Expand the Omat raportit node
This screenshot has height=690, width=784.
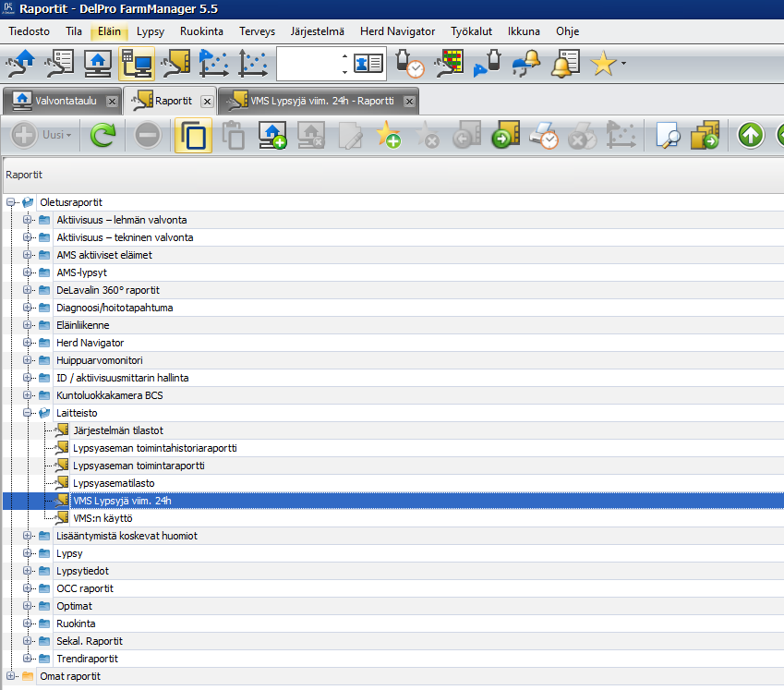coord(10,675)
